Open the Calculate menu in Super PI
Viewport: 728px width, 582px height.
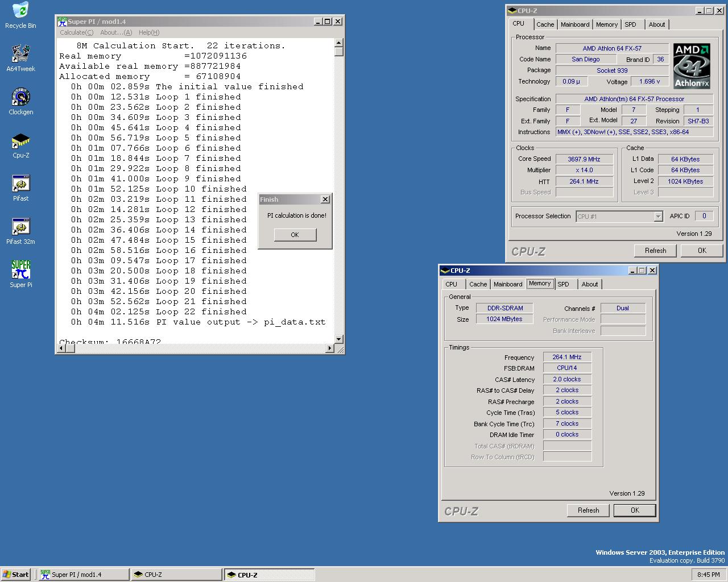[x=76, y=32]
